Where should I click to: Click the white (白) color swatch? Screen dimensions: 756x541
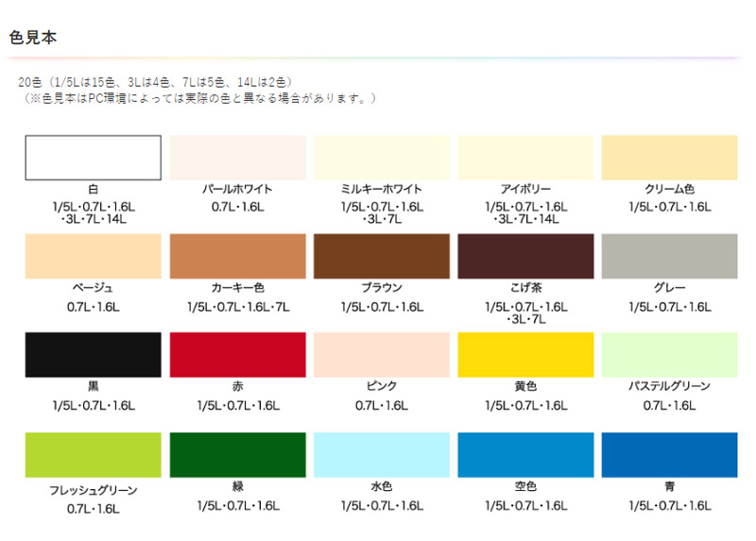coord(93,157)
